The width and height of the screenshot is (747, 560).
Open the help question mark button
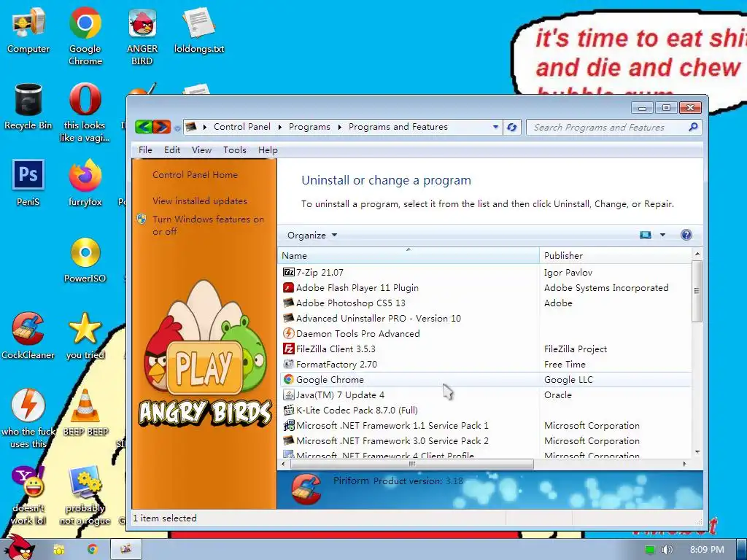(x=686, y=235)
